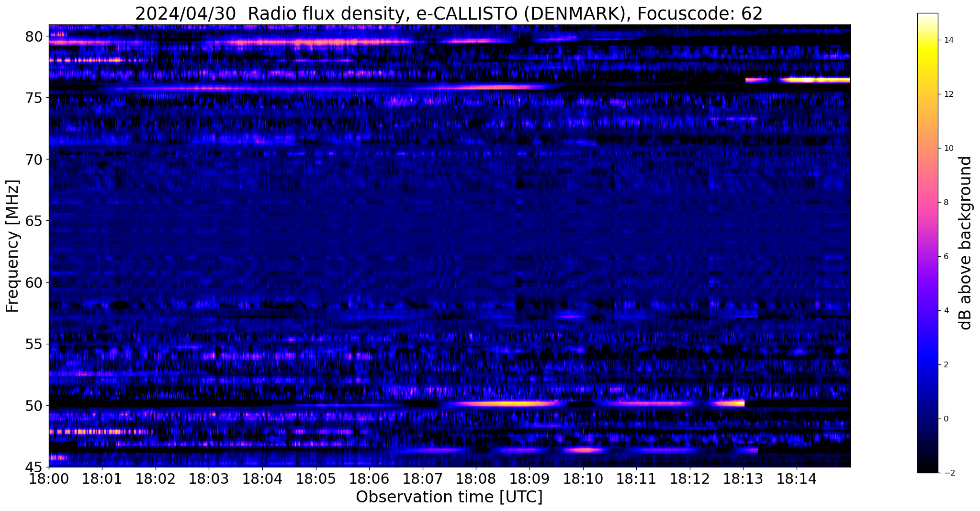Click the 46.5 MHz emission near 18:10
Screen dimensions: 980x511
pyautogui.click(x=584, y=450)
